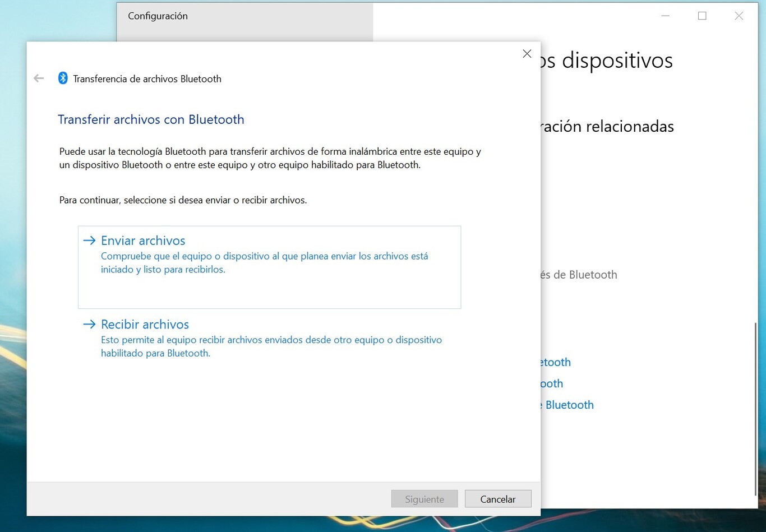The width and height of the screenshot is (766, 532).
Task: Maximize the Configuración window
Action: click(702, 16)
